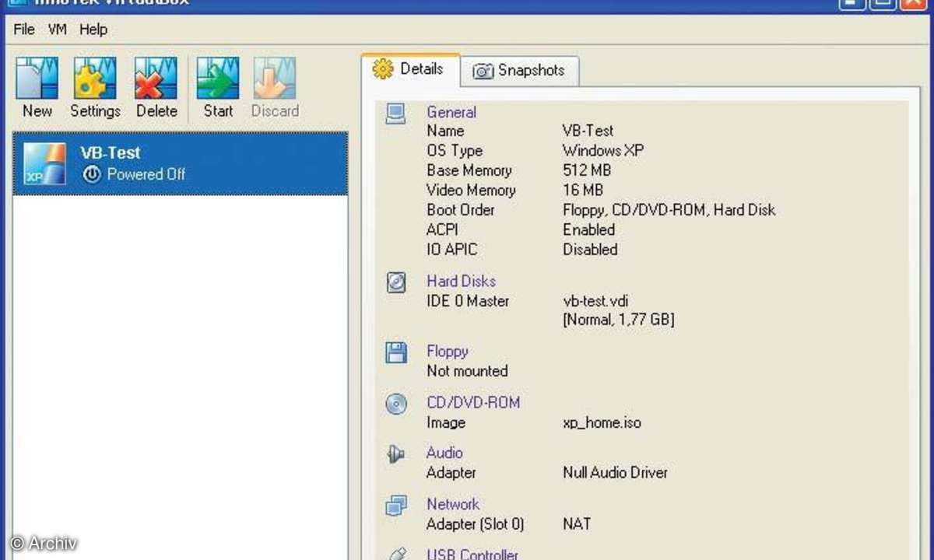Click the Base Memory value 512 MB
The height and width of the screenshot is (560, 934).
(587, 170)
